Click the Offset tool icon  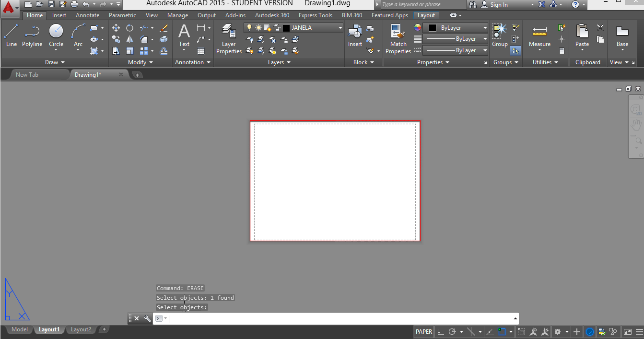164,51
